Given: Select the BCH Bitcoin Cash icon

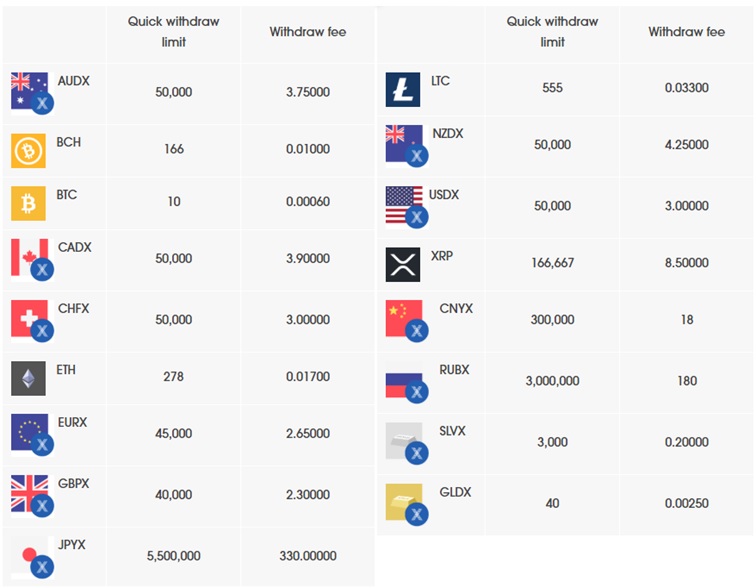Looking at the screenshot, I should (28, 151).
